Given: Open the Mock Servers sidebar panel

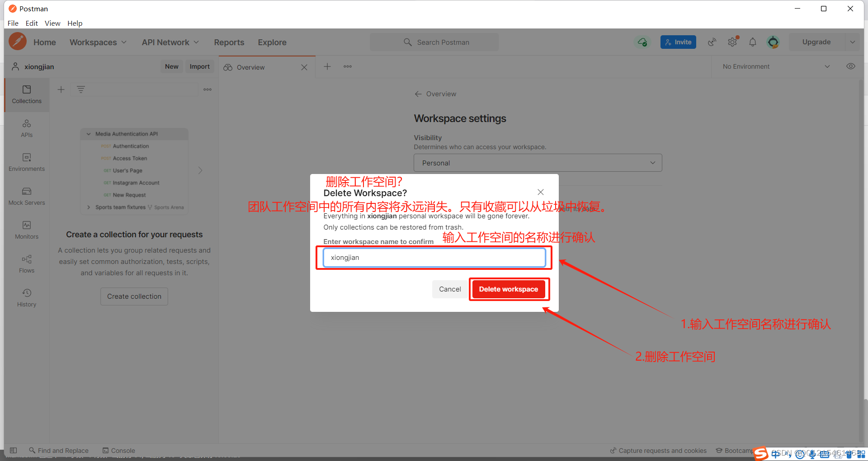Looking at the screenshot, I should [x=27, y=197].
